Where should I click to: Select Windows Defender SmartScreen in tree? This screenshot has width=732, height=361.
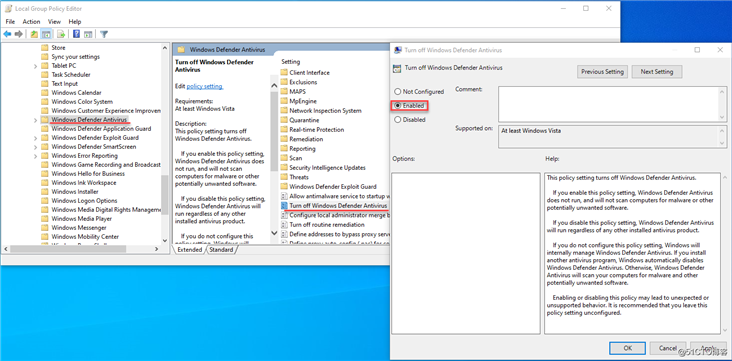[94, 147]
